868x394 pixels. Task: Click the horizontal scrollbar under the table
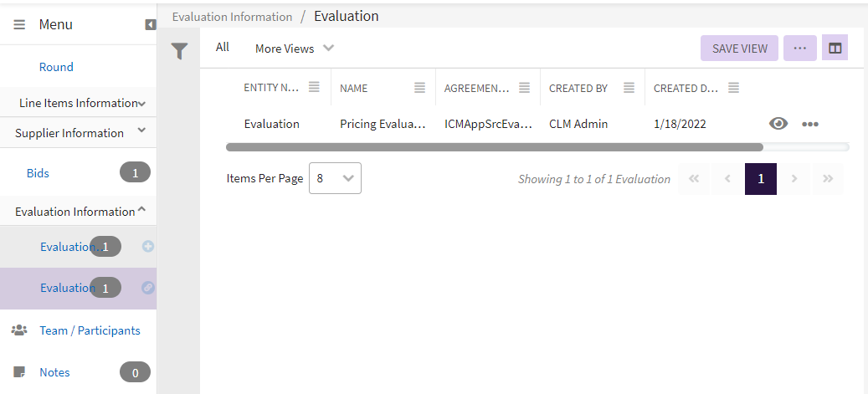494,147
